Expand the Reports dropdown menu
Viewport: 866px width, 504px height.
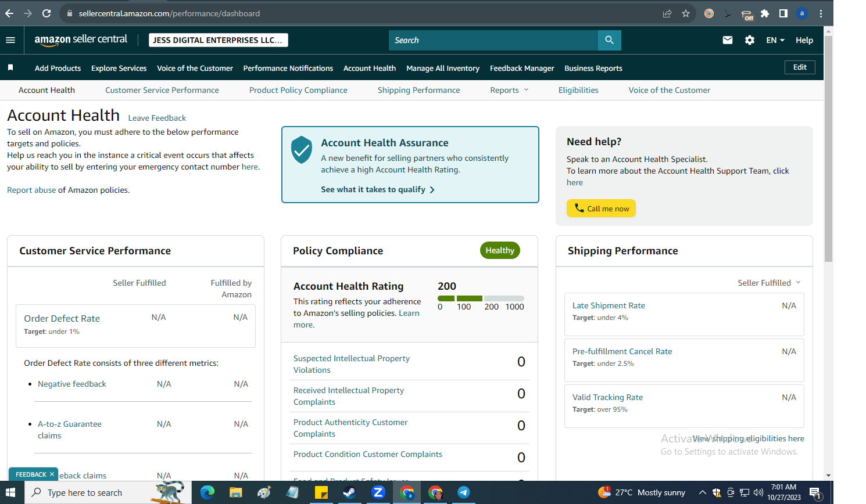pyautogui.click(x=509, y=90)
